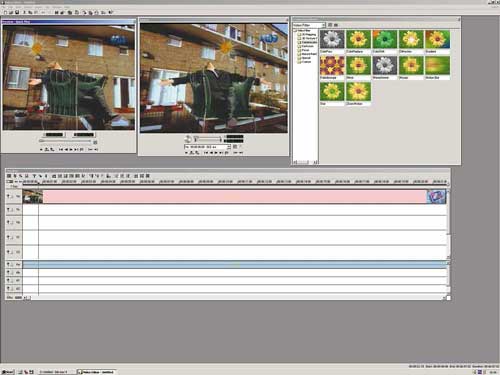
Task: Open the Video Filter library dropdown
Action: coord(309,25)
